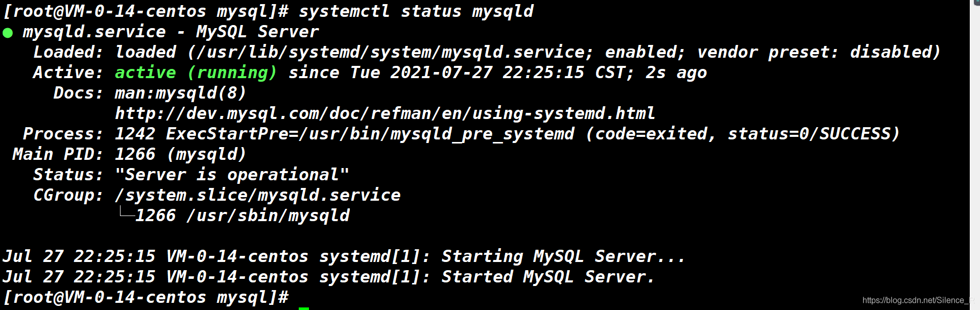The height and width of the screenshot is (310, 980).
Task: Click the ExecStartPre mysqld_pre_systemd process line
Action: 507,134
